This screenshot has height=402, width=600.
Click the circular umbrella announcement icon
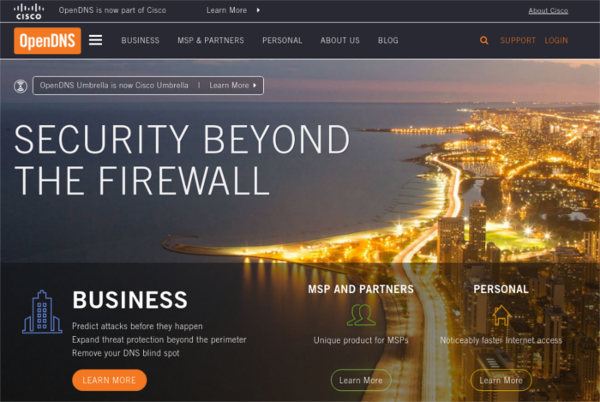pos(21,86)
